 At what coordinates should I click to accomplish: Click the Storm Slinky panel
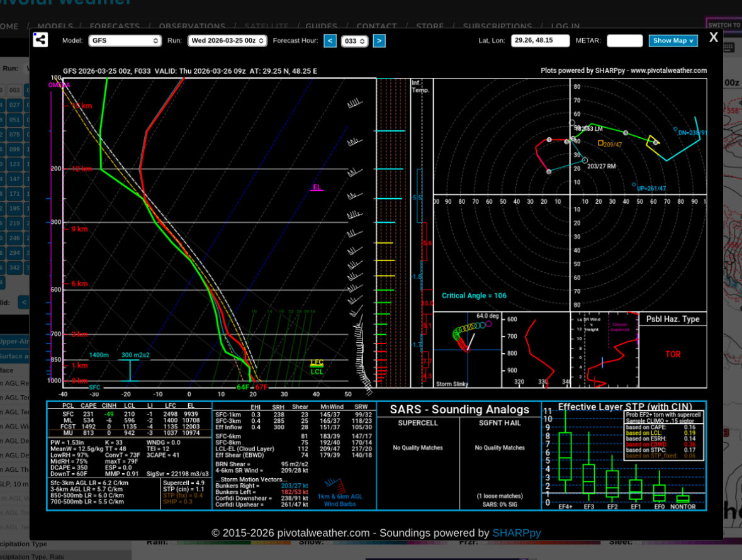[x=468, y=350]
